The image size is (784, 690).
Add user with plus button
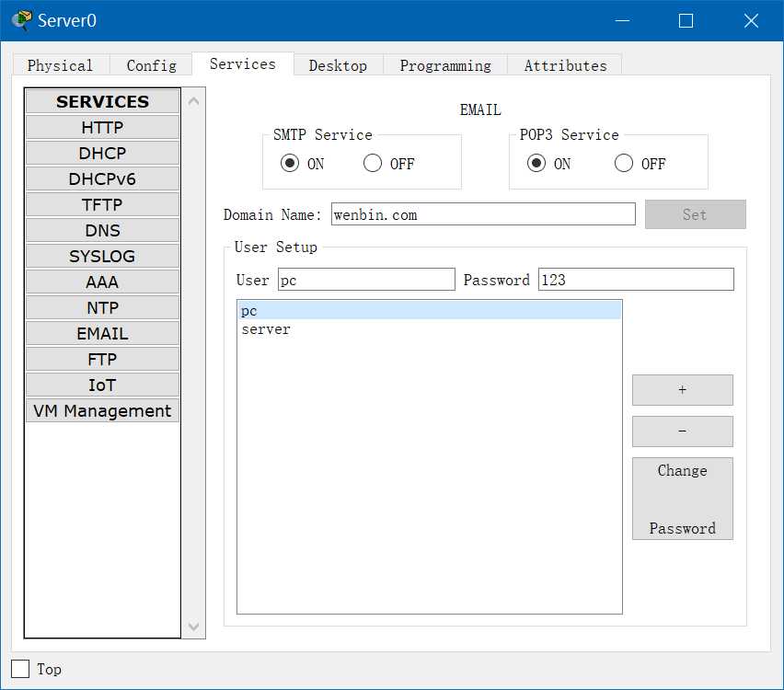coord(683,390)
